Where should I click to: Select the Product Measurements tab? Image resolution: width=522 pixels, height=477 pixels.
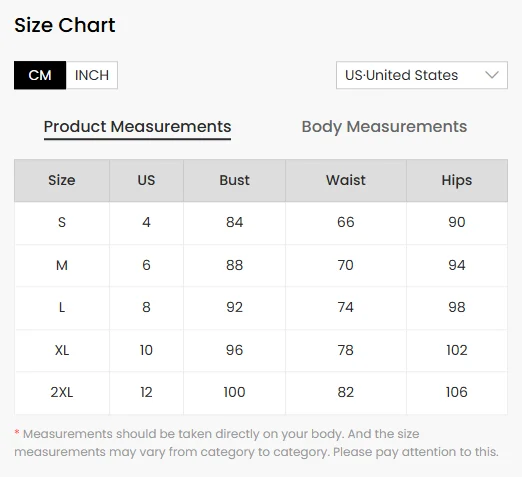pos(137,127)
